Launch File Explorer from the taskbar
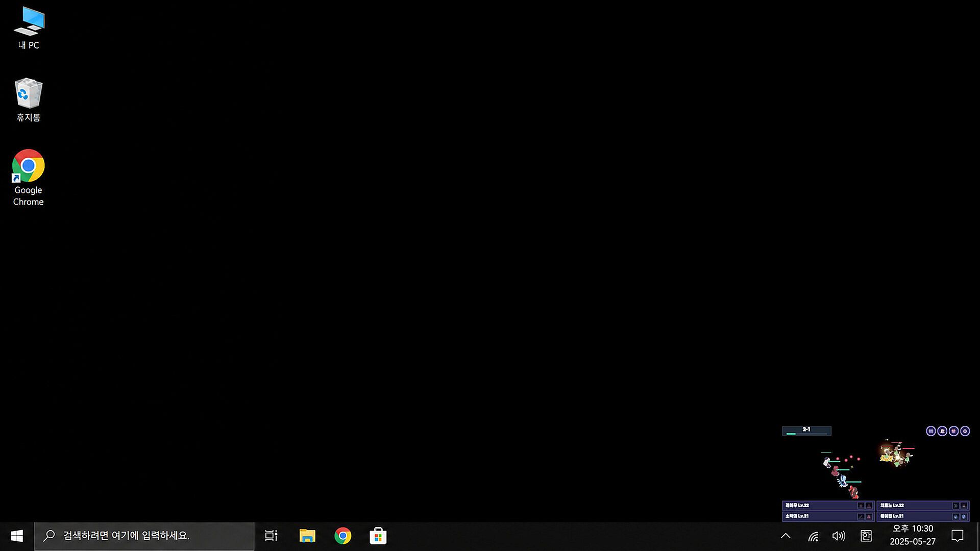This screenshot has width=980, height=551. coord(307,536)
